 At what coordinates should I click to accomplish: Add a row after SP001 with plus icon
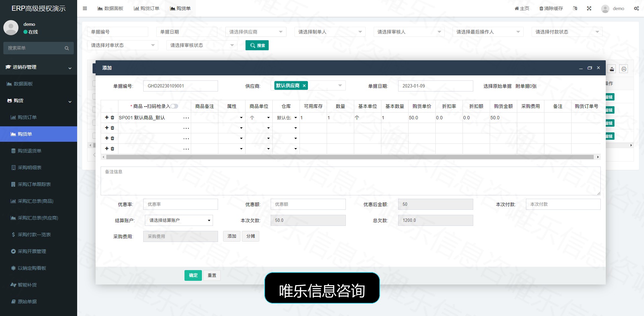pos(107,118)
